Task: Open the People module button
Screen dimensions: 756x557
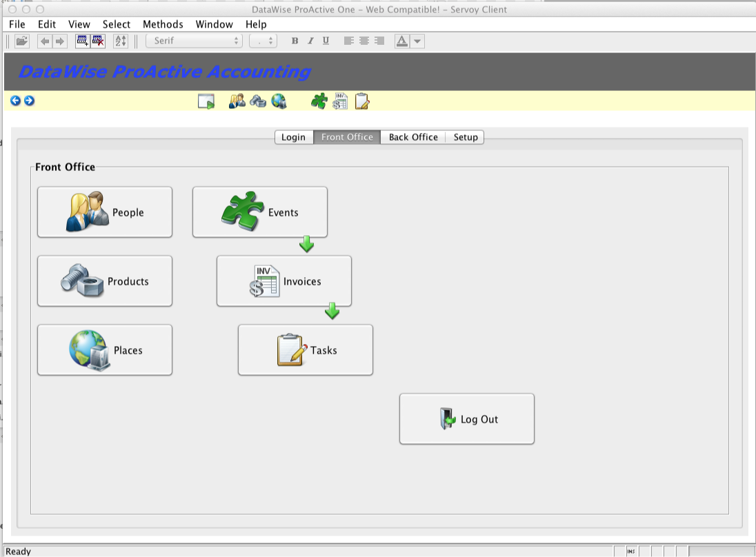Action: click(105, 212)
